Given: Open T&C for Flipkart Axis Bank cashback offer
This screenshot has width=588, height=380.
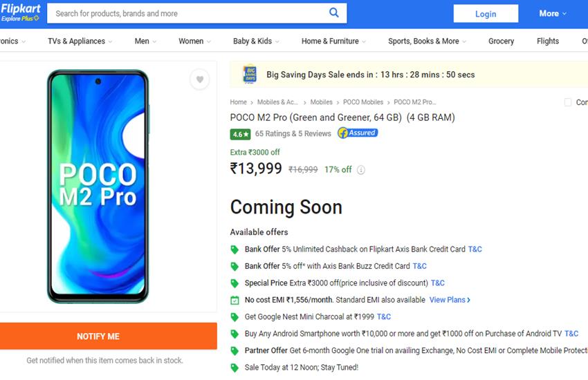Looking at the screenshot, I should coord(475,249).
